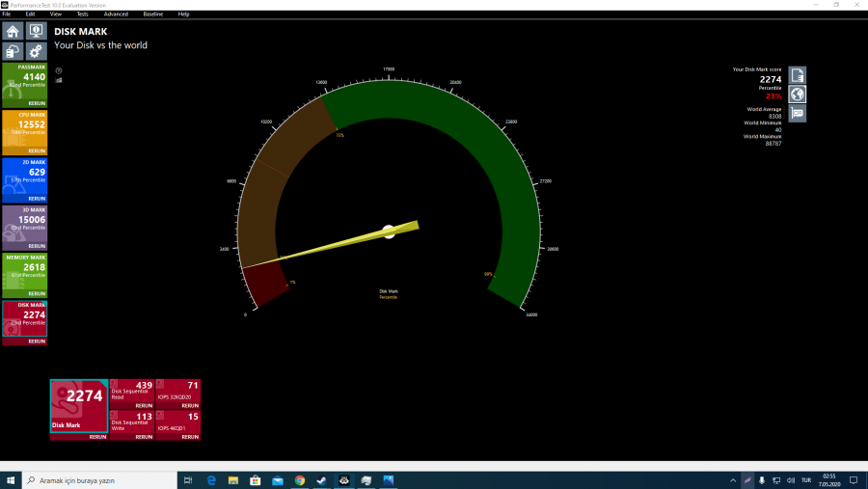Open the Windows Start menu

pyautogui.click(x=11, y=480)
